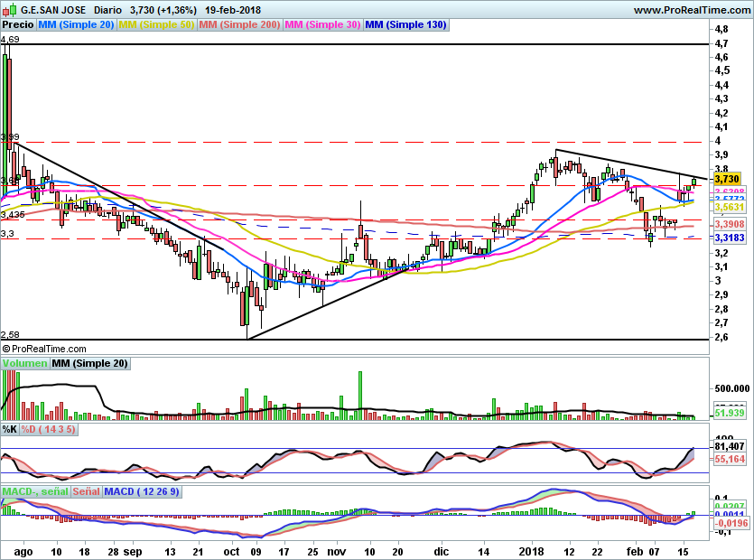Select the MM (Simple 200) indicator tag
This screenshot has width=754, height=560.
coord(239,25)
